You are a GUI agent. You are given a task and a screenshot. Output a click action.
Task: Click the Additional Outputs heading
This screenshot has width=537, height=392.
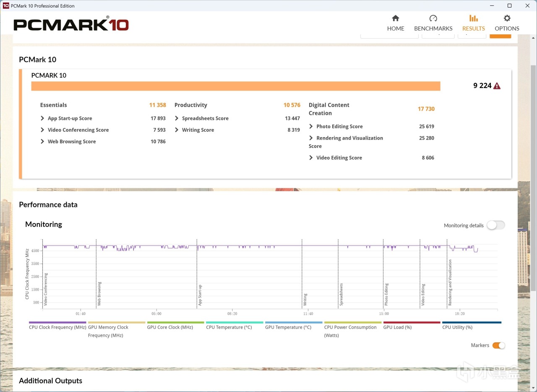(51, 381)
